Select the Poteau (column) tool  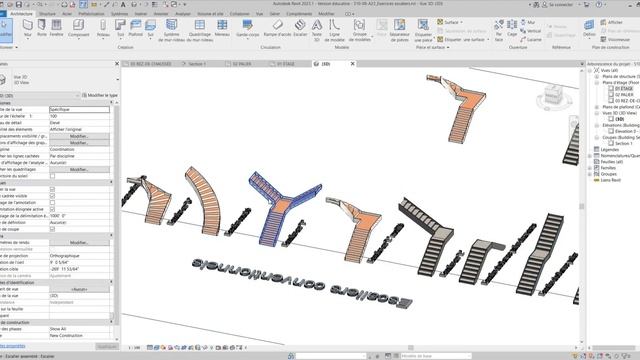click(103, 29)
